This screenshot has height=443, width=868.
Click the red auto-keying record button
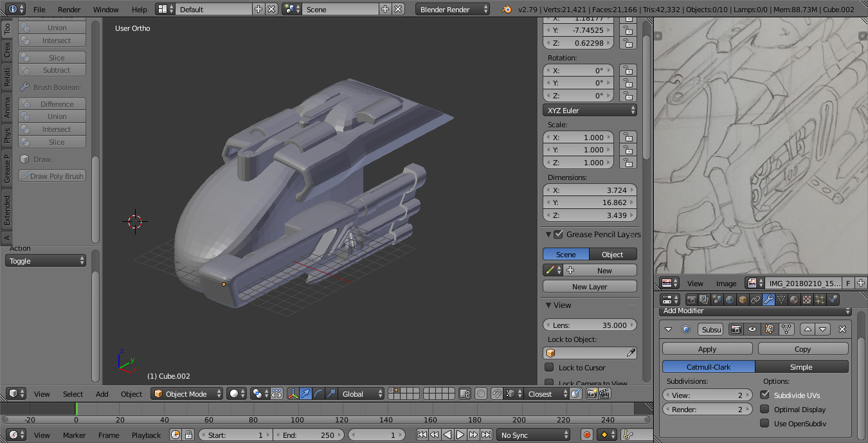point(586,435)
